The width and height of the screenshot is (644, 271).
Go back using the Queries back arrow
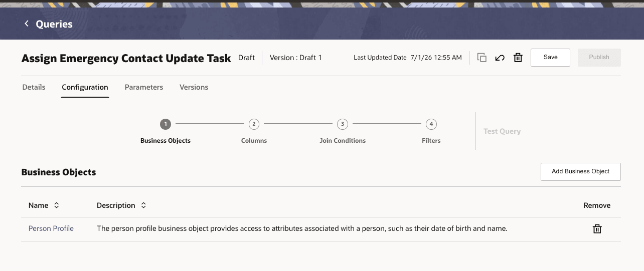click(27, 24)
